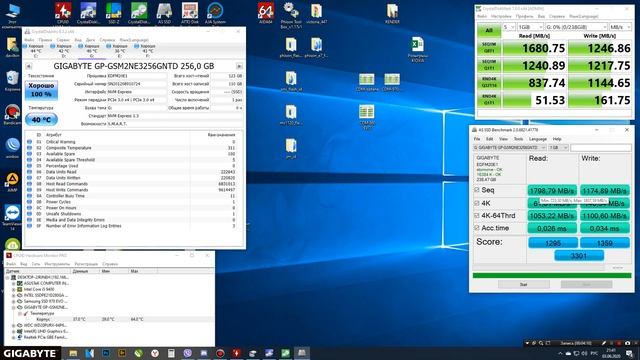Open test count dropdown in CrystalDiskMark

click(509, 27)
